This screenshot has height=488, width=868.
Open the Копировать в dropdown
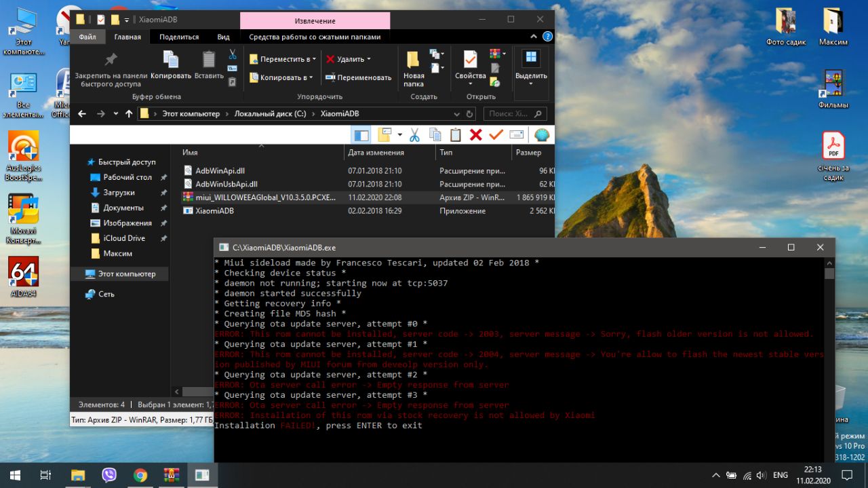point(281,77)
